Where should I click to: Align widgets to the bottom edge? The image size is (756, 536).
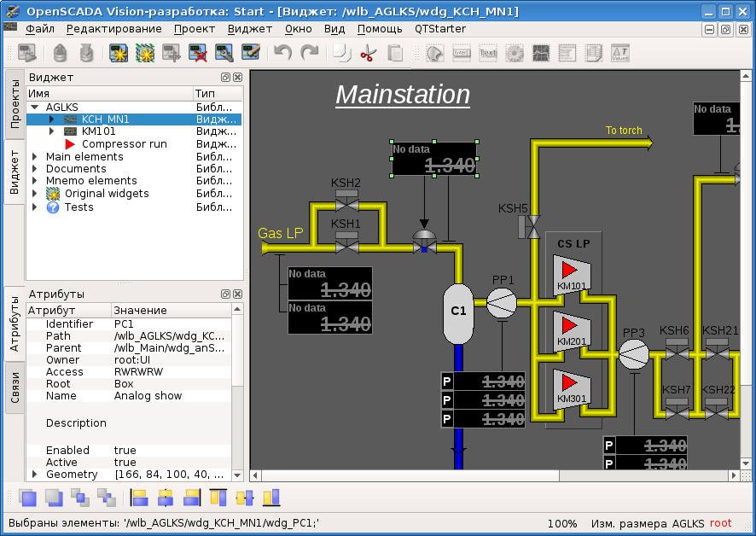coord(271,498)
